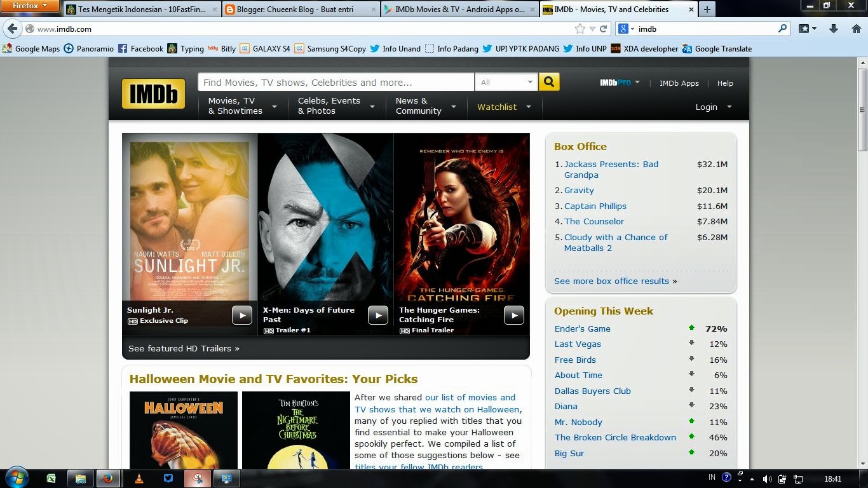Open the Help link in IMDb header
The image size is (868, 488).
(725, 83)
